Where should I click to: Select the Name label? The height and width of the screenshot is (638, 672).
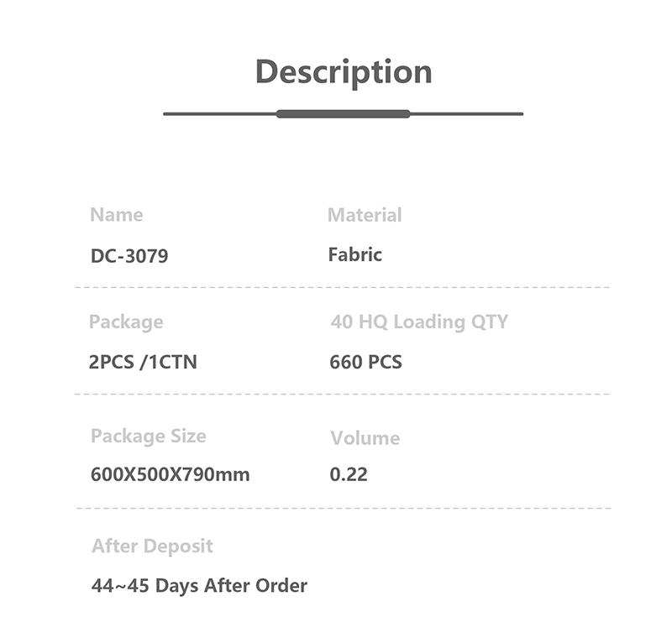[117, 215]
